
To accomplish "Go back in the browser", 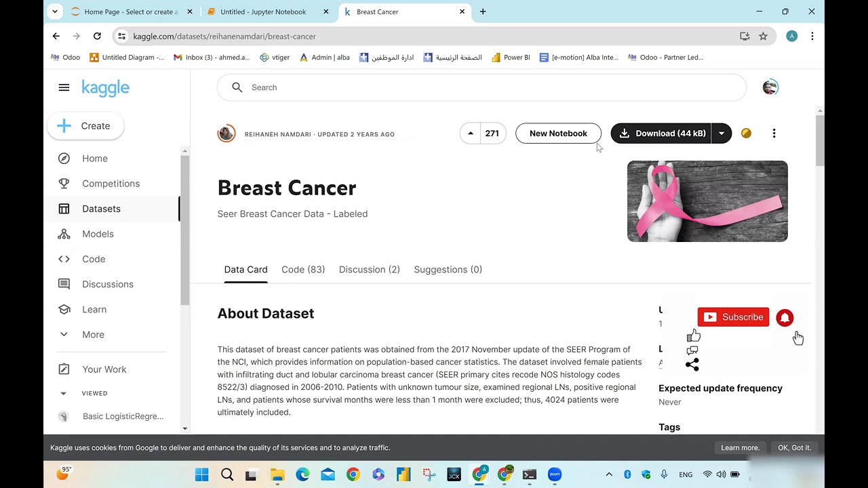I will coord(56,36).
